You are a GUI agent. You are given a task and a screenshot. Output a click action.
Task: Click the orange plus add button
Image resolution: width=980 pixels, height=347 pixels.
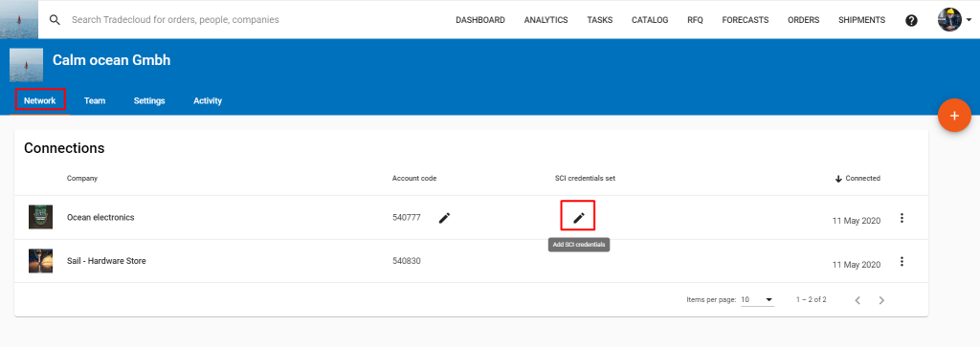[x=954, y=116]
